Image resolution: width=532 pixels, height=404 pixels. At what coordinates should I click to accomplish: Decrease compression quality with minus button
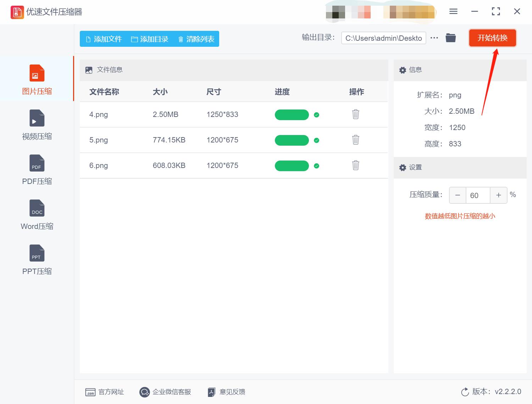coord(457,195)
